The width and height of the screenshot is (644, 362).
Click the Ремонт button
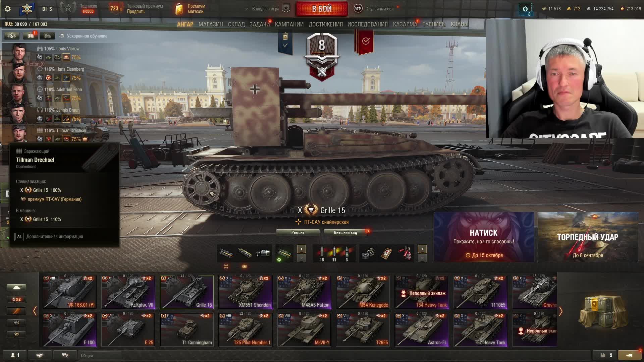coord(298,232)
